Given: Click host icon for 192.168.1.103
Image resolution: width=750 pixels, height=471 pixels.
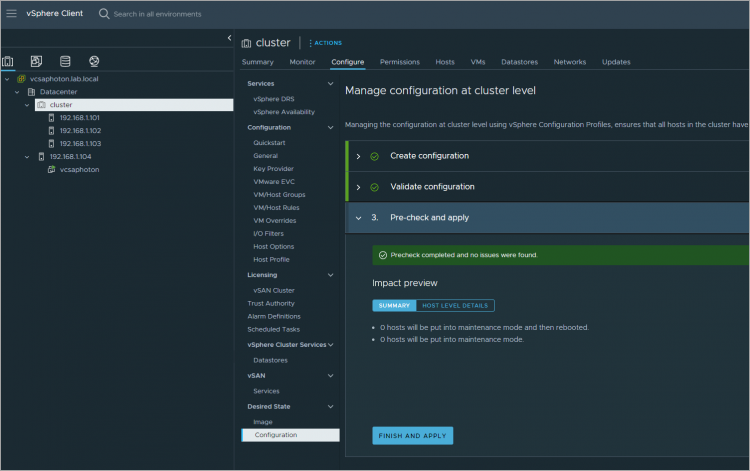Looking at the screenshot, I should click(x=51, y=143).
